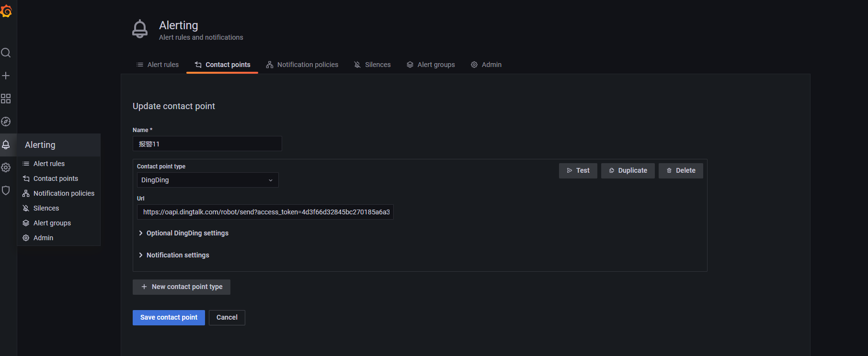The width and height of the screenshot is (868, 356).
Task: Click the Grafana logo icon
Action: pos(6,11)
